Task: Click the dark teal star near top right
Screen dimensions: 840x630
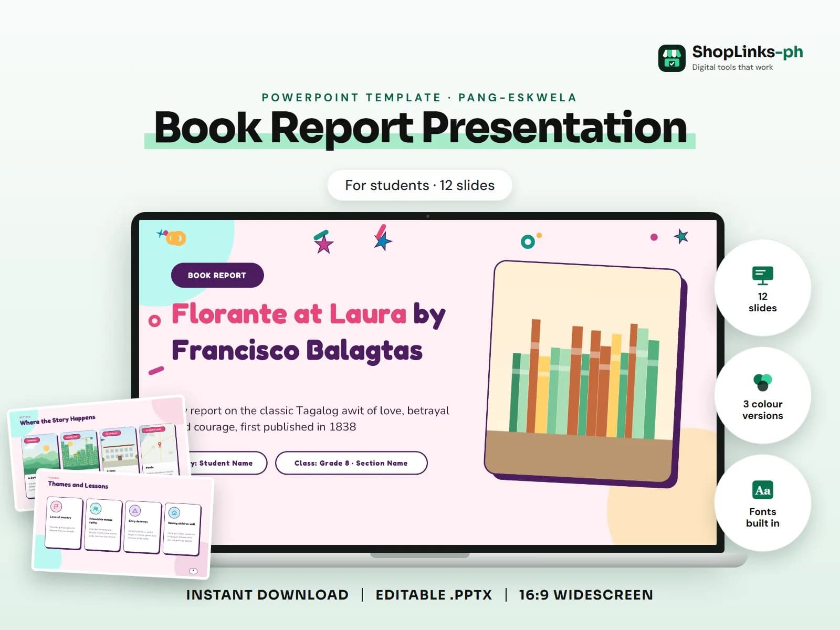Action: (681, 236)
